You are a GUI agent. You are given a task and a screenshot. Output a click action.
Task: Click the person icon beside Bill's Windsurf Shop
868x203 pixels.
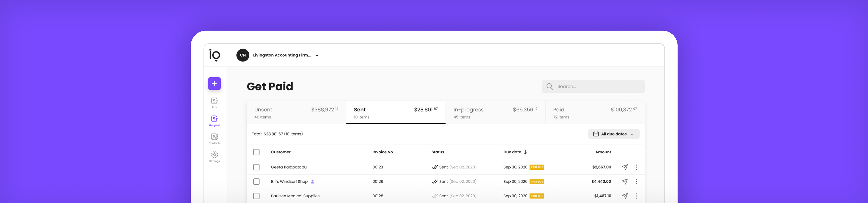click(312, 182)
